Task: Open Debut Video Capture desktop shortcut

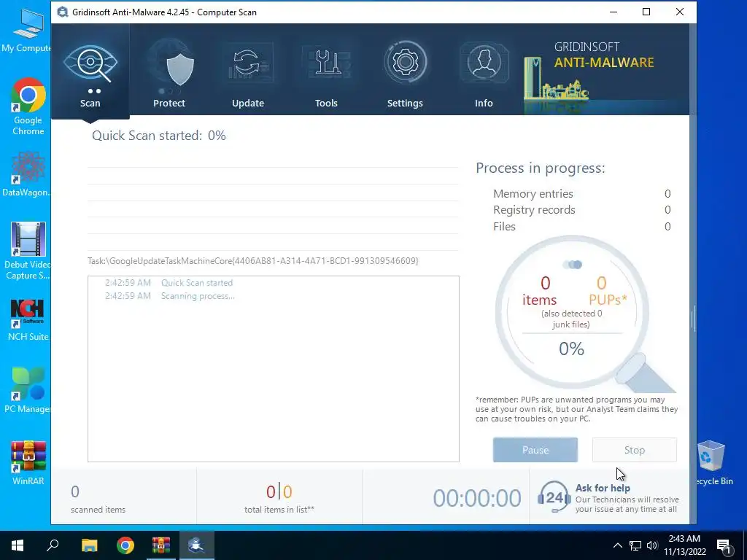Action: coord(27,251)
